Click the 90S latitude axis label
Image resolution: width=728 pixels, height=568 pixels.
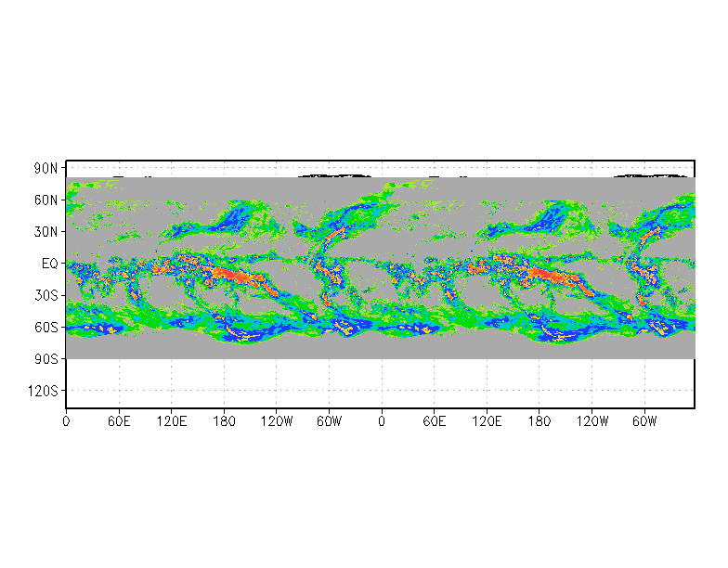coord(45,359)
